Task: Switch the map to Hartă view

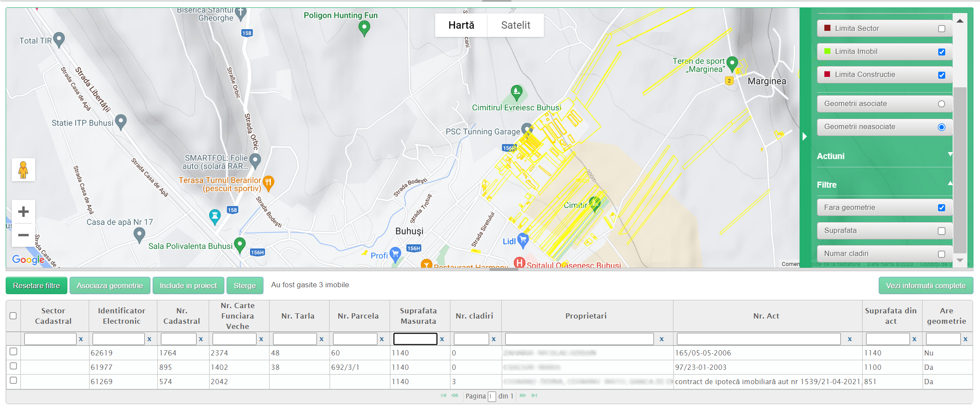Action: pos(461,25)
